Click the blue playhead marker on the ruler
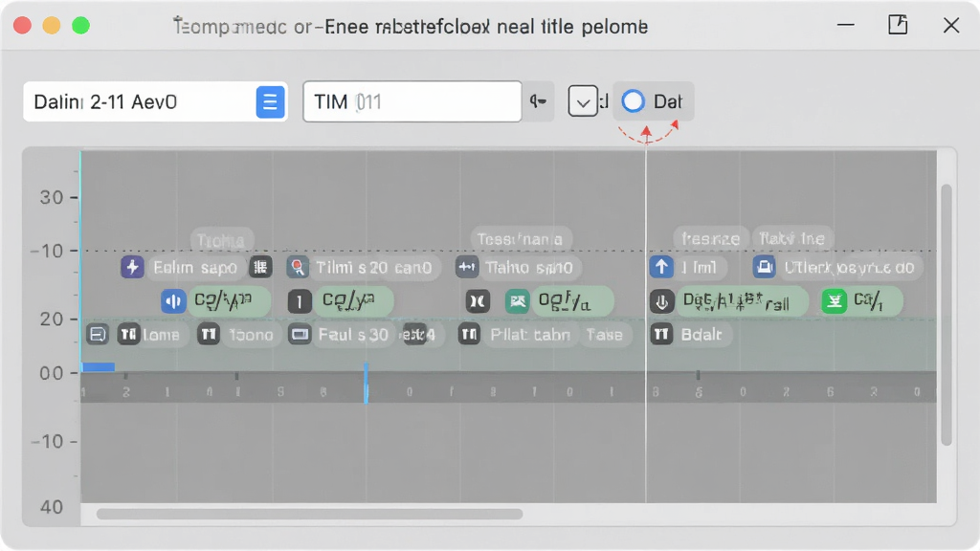Screen dimensions: 980x551 click(366, 383)
